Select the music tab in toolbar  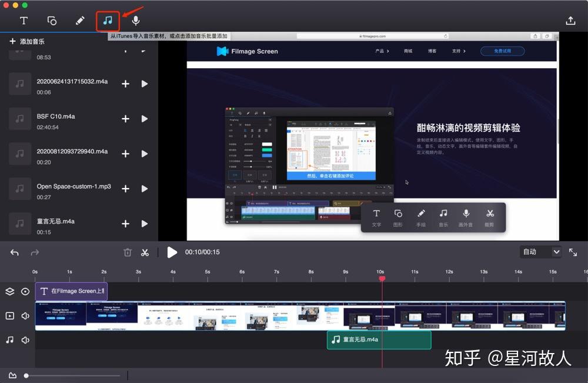[x=108, y=21]
